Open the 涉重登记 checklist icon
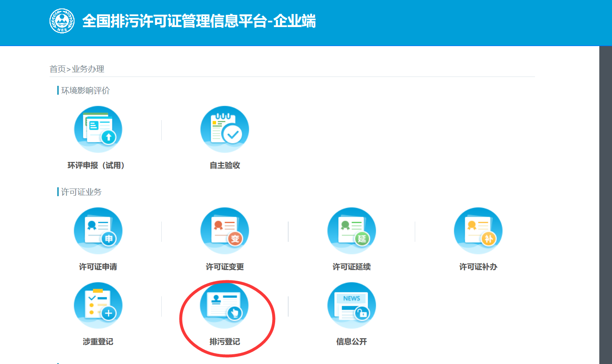 (x=98, y=306)
